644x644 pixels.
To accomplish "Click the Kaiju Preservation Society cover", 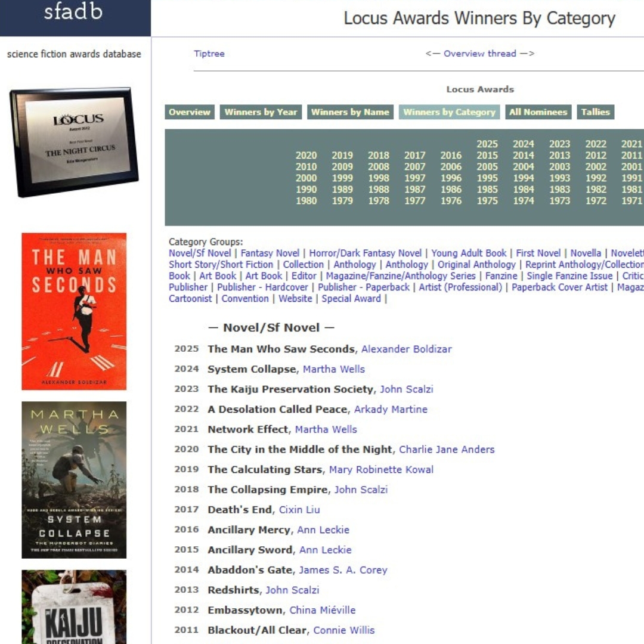I will (74, 607).
